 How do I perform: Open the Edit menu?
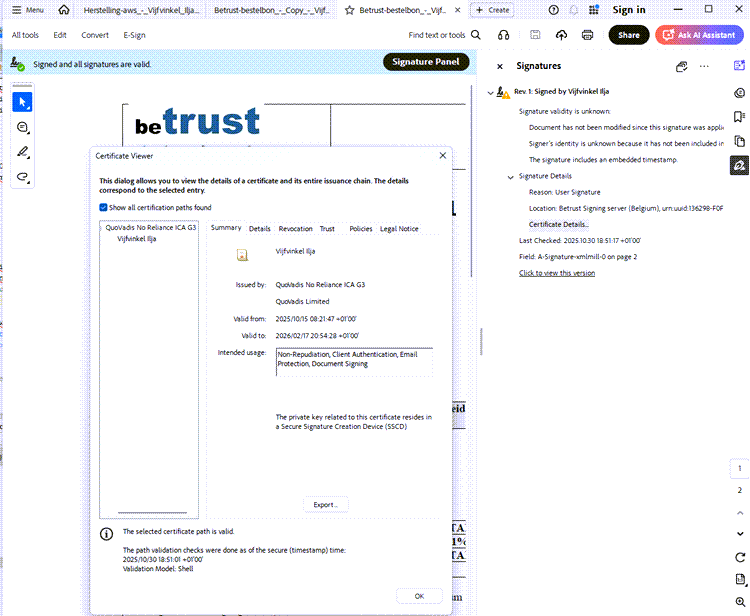pos(60,35)
